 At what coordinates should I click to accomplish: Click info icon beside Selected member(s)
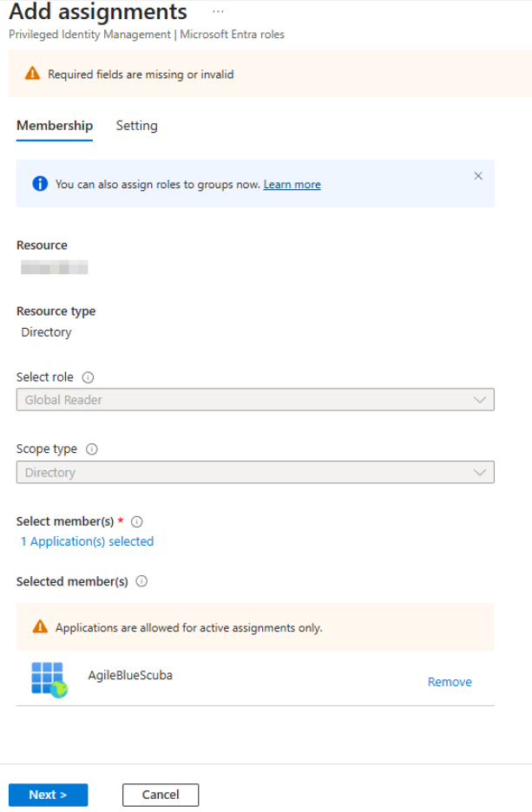click(141, 581)
